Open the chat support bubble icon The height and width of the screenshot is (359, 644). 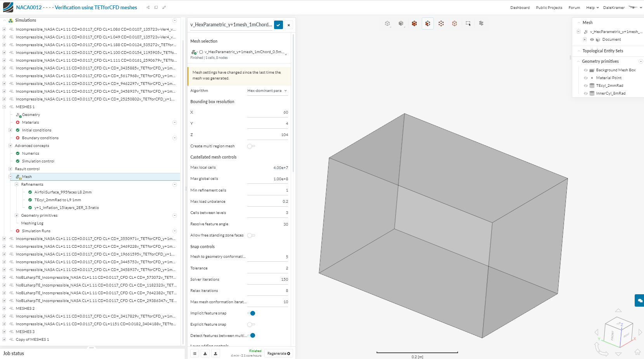(640, 300)
